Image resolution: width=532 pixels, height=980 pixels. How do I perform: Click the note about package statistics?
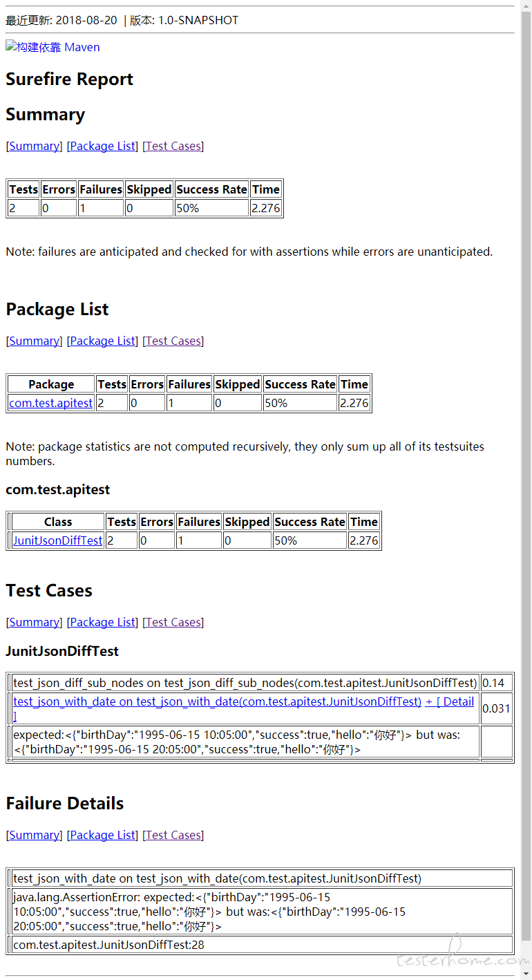[245, 453]
